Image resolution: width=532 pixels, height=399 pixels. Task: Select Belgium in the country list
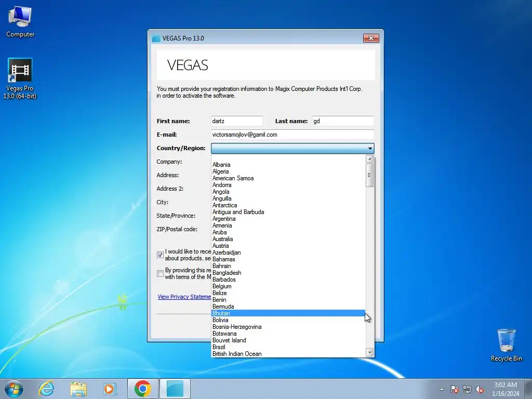[x=288, y=286]
